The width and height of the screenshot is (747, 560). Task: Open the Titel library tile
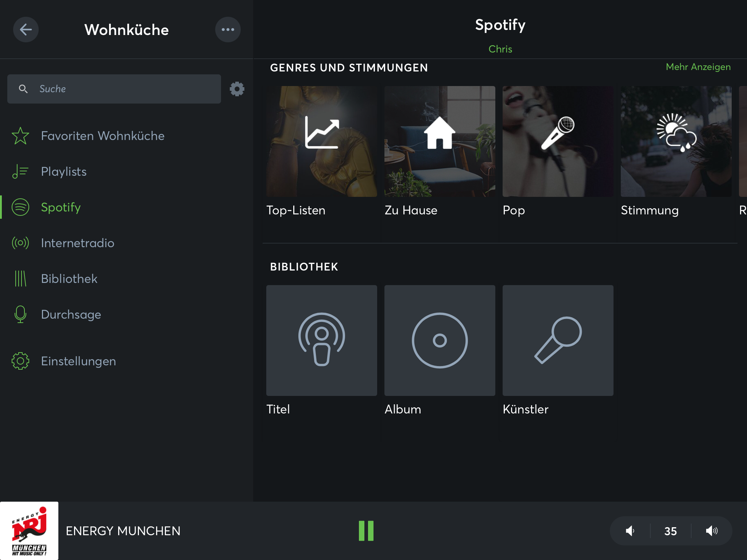click(x=321, y=341)
